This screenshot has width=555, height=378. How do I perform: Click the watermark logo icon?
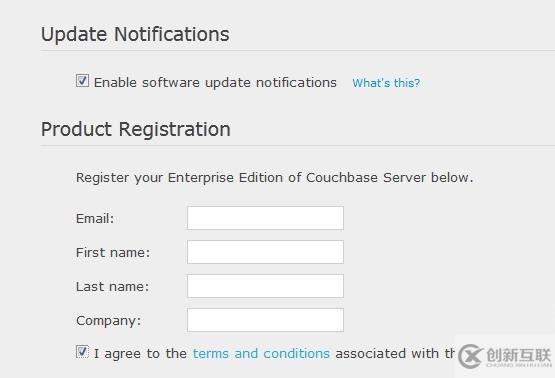pos(470,356)
